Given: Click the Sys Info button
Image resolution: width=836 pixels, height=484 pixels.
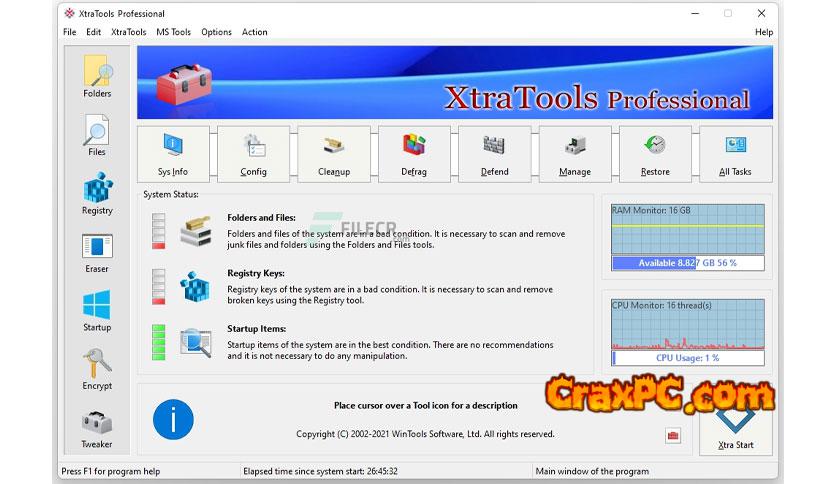Looking at the screenshot, I should click(173, 154).
